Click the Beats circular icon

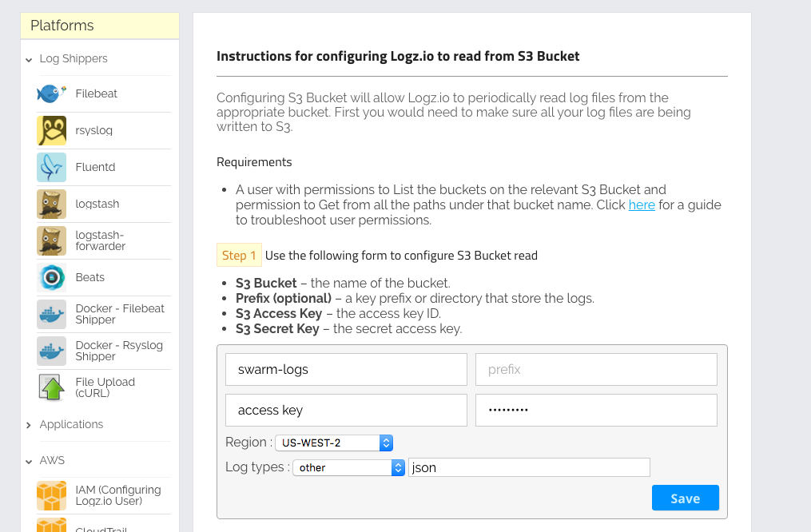(x=51, y=277)
